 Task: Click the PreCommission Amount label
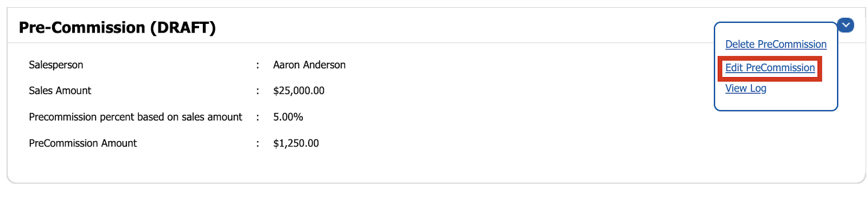82,143
